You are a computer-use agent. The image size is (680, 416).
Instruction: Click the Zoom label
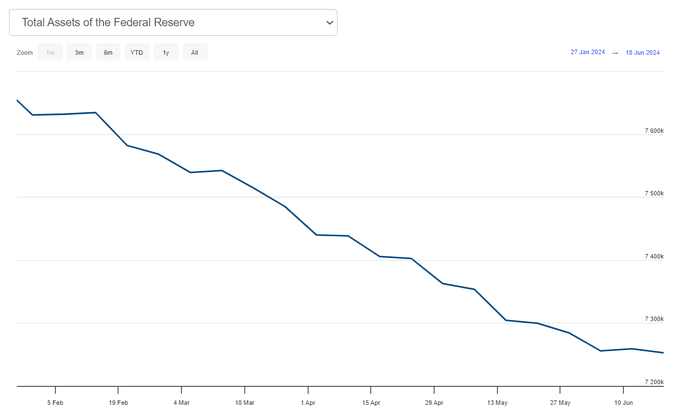[25, 52]
